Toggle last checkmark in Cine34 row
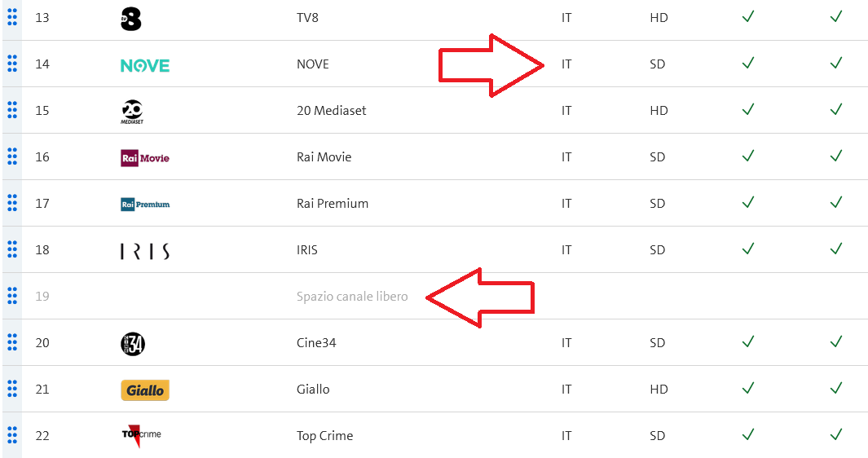868x458 pixels. (x=835, y=342)
